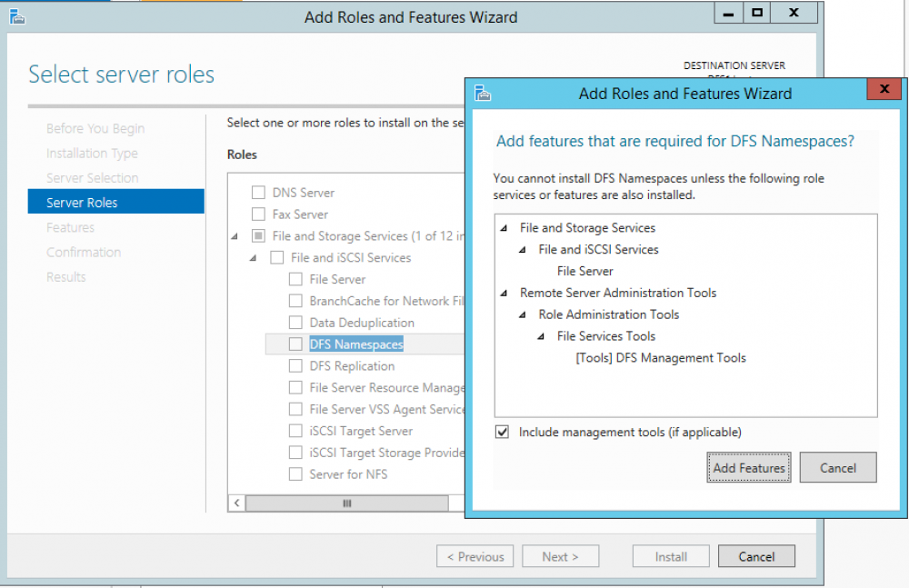Uncheck Include management tools (if applicable)

tap(502, 432)
